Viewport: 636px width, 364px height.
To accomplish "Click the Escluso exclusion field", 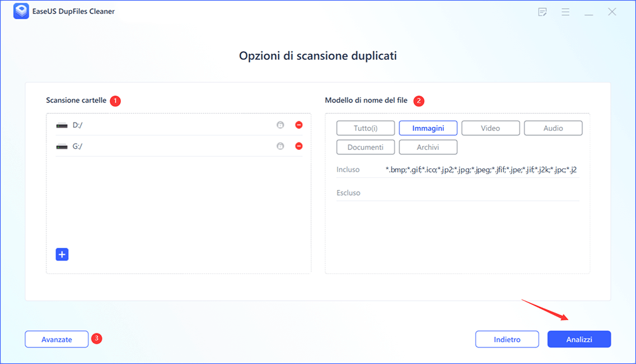I will 480,192.
